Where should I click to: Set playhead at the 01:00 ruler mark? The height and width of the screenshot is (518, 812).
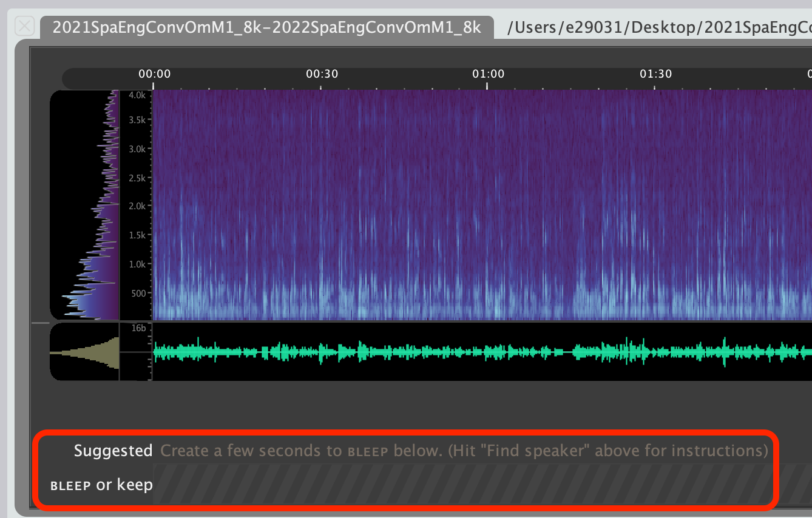tap(488, 75)
